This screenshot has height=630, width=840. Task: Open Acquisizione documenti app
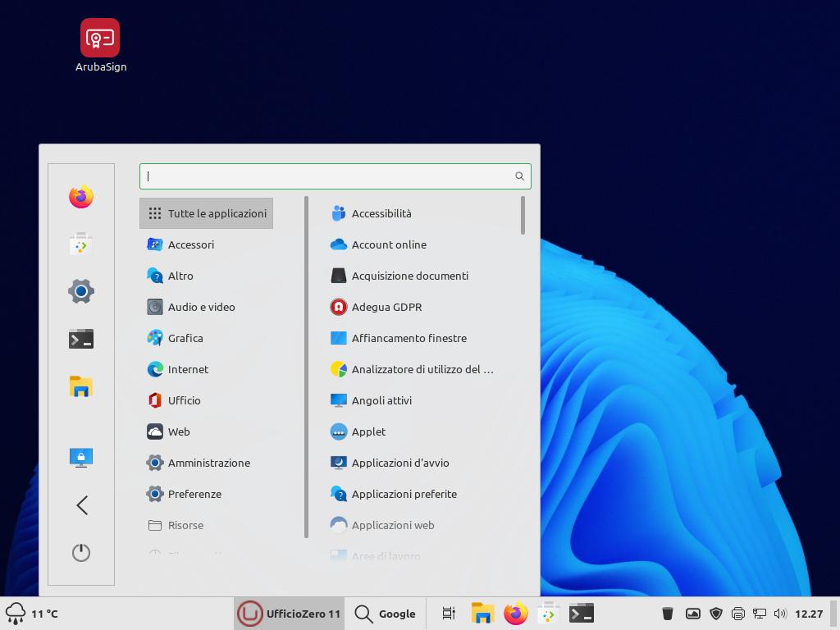[x=409, y=276]
